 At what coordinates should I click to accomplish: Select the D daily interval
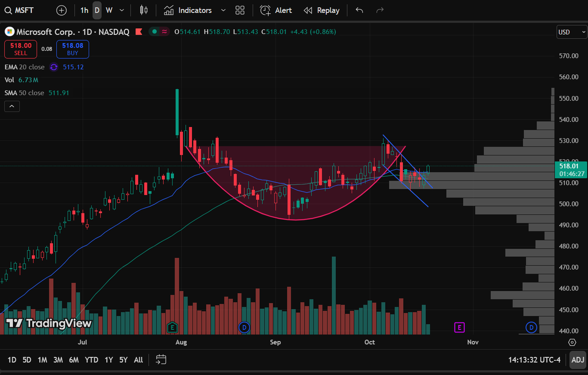97,10
